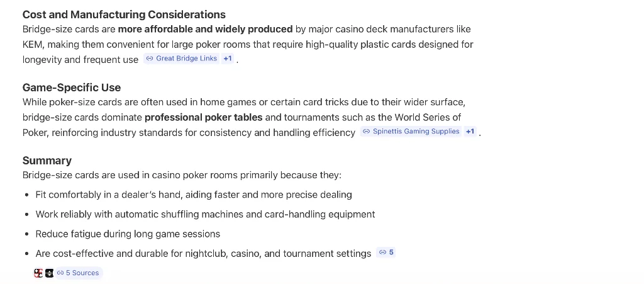Viewport: 644px width, 284px height.
Task: Click the link icon in 5 Sources button
Action: click(60, 273)
